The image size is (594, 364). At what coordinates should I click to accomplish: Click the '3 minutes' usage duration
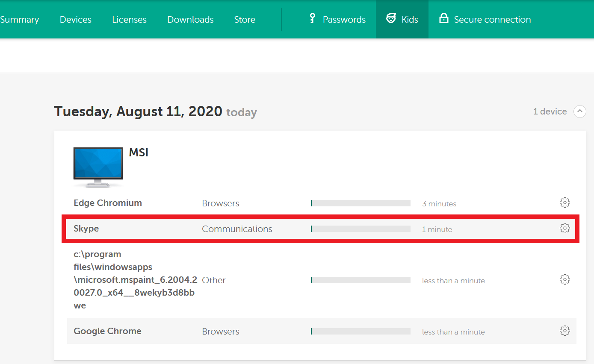[439, 204]
